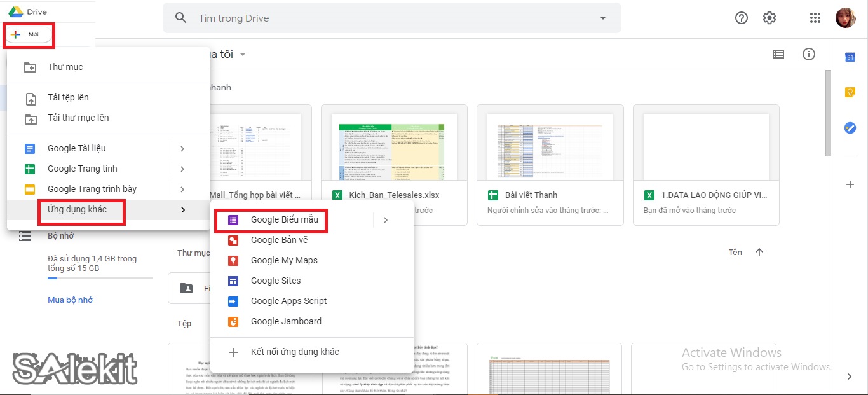Click the Tìm trong Drive search field

(381, 18)
